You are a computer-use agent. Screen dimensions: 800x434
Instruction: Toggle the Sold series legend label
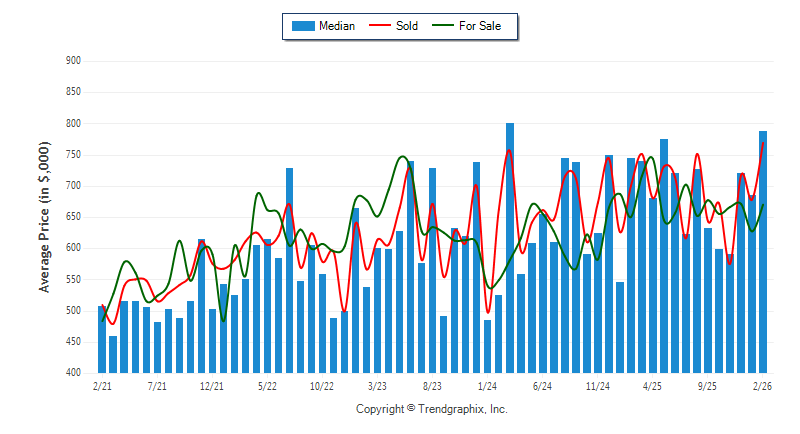[407, 26]
